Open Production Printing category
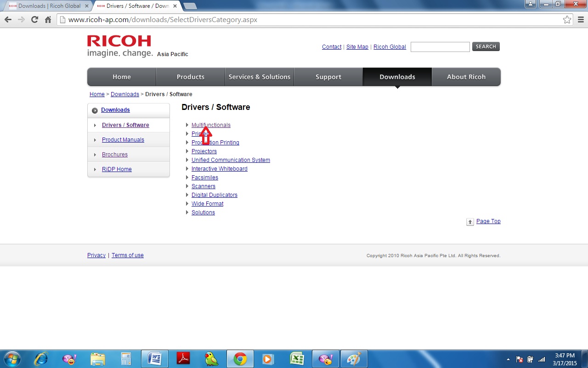588x368 pixels. point(215,143)
